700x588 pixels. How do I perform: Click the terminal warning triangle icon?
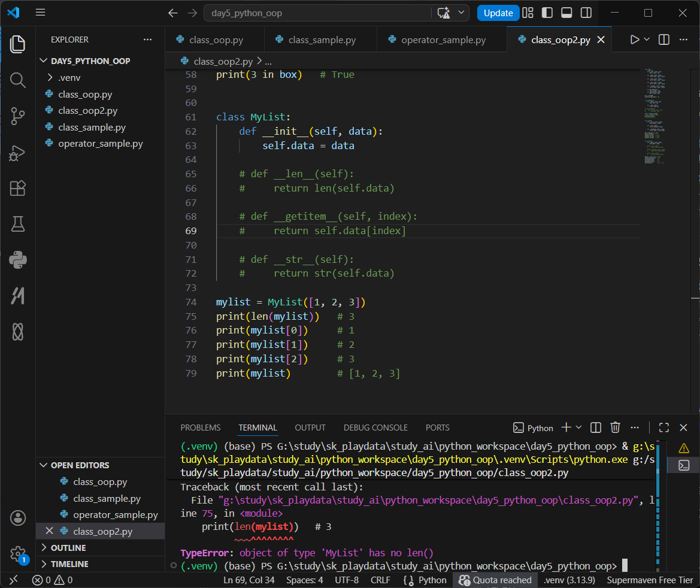click(684, 448)
